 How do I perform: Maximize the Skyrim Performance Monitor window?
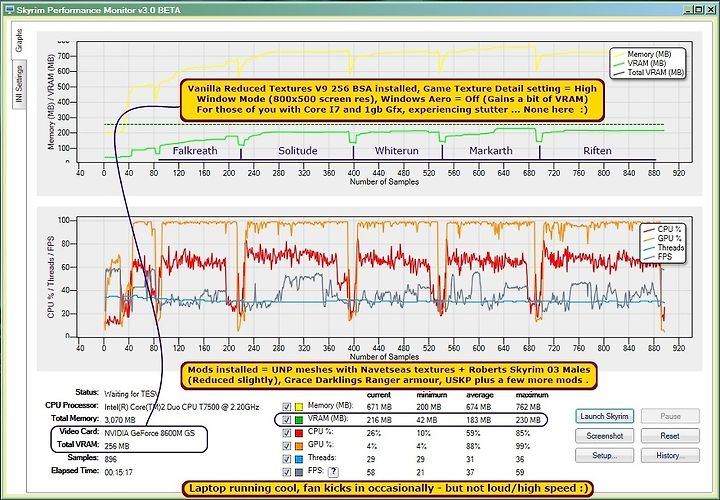[698, 9]
